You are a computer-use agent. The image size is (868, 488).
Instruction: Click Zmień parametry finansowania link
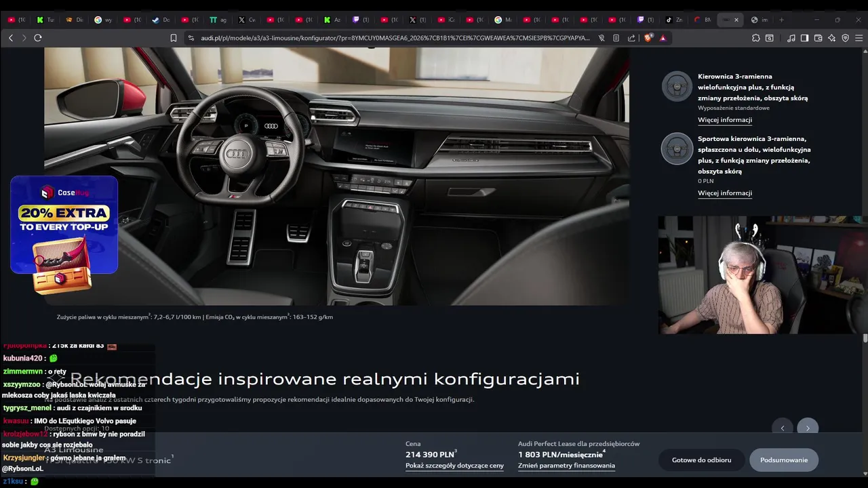click(x=566, y=466)
